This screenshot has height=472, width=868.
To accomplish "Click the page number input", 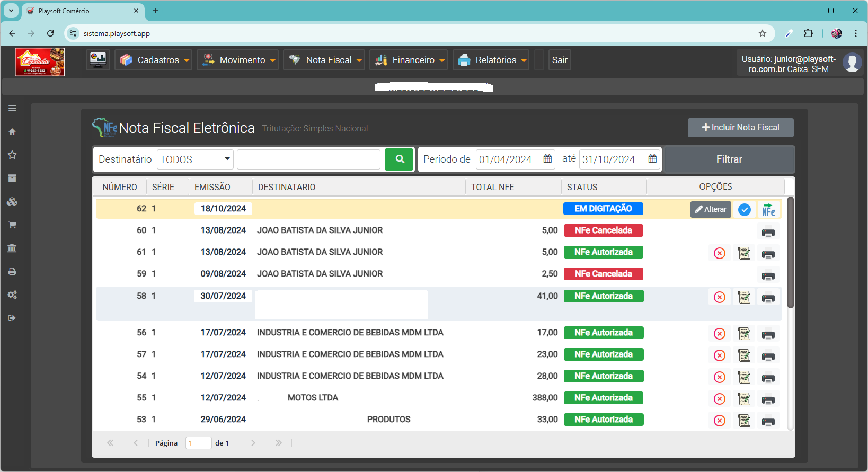I will (x=199, y=443).
